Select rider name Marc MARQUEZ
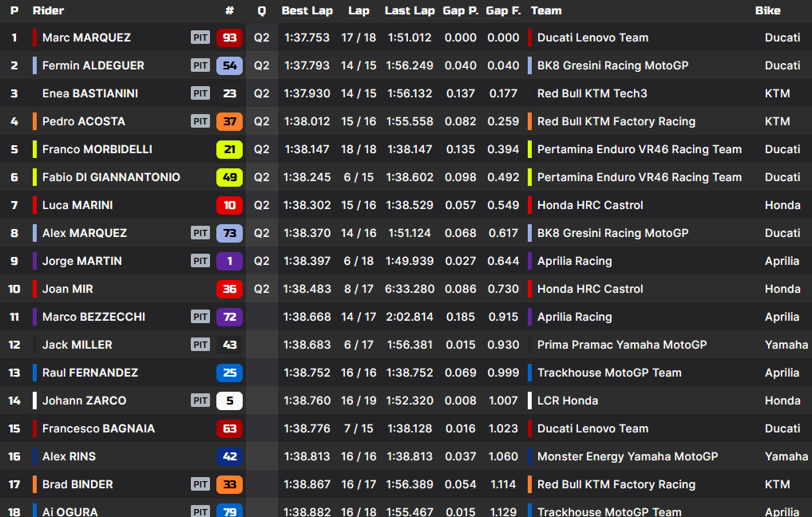This screenshot has width=812, height=517. [x=86, y=37]
